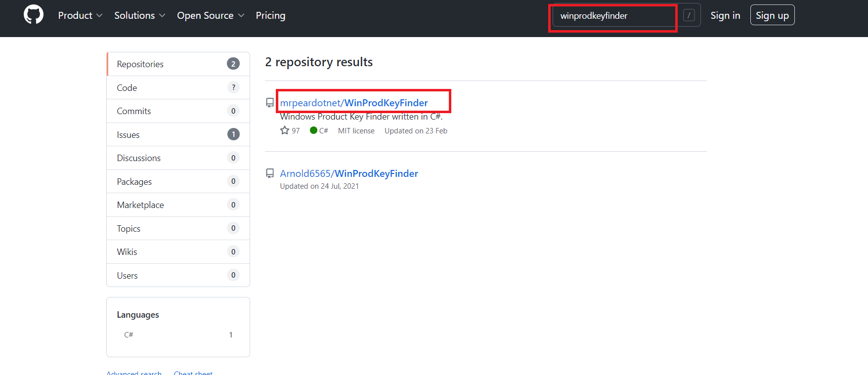Viewport: 868px width, 375px height.
Task: Expand the Solutions menu
Action: point(140,15)
